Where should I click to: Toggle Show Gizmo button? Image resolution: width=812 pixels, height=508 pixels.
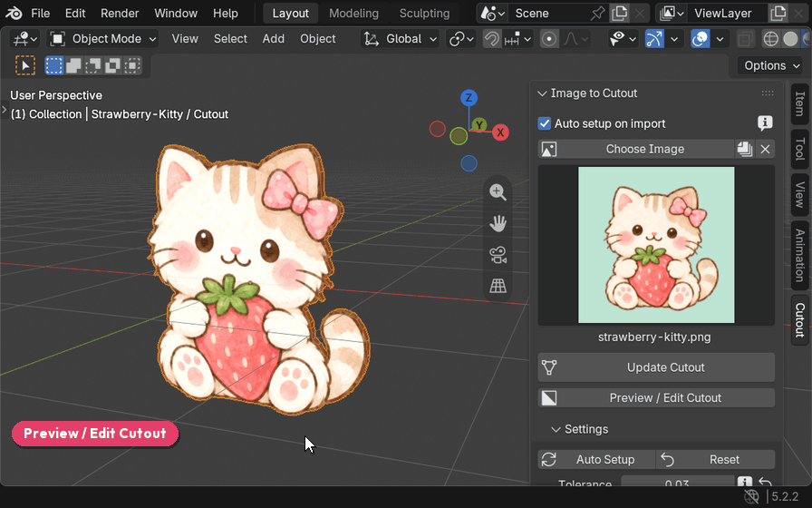click(x=654, y=39)
